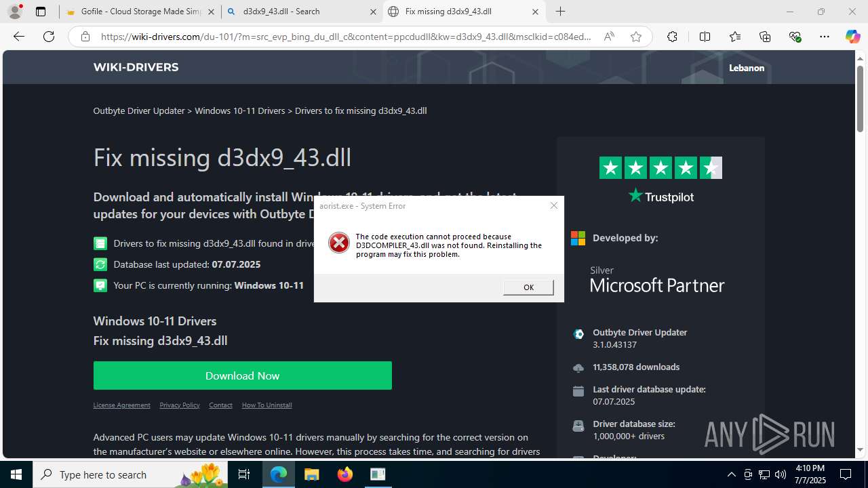
Task: Click the Outbyte Driver Updater gear icon
Action: pos(578,333)
